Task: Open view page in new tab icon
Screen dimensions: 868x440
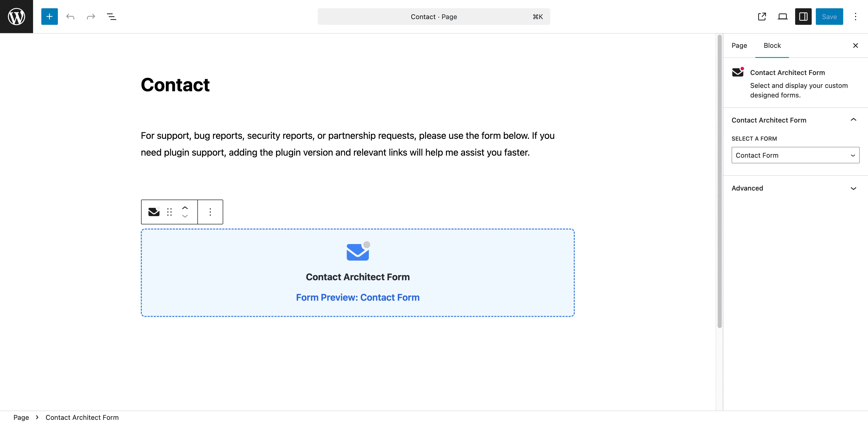Action: [762, 17]
